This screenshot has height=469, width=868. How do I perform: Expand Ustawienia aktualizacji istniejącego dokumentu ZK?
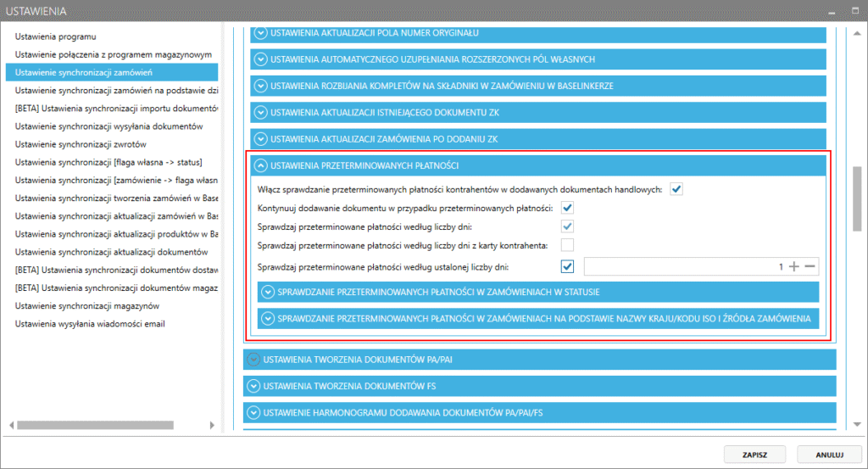(x=261, y=111)
